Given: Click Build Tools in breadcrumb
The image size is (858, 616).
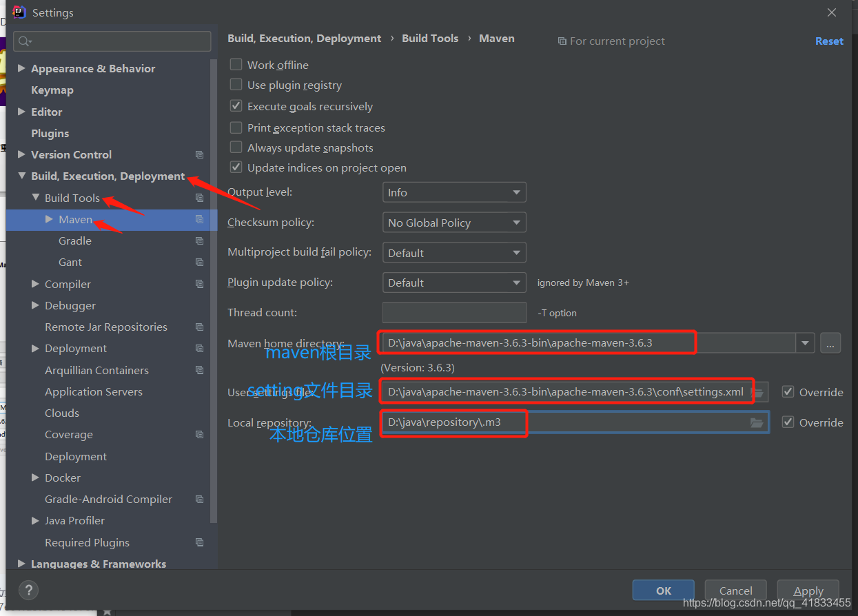Looking at the screenshot, I should point(430,39).
